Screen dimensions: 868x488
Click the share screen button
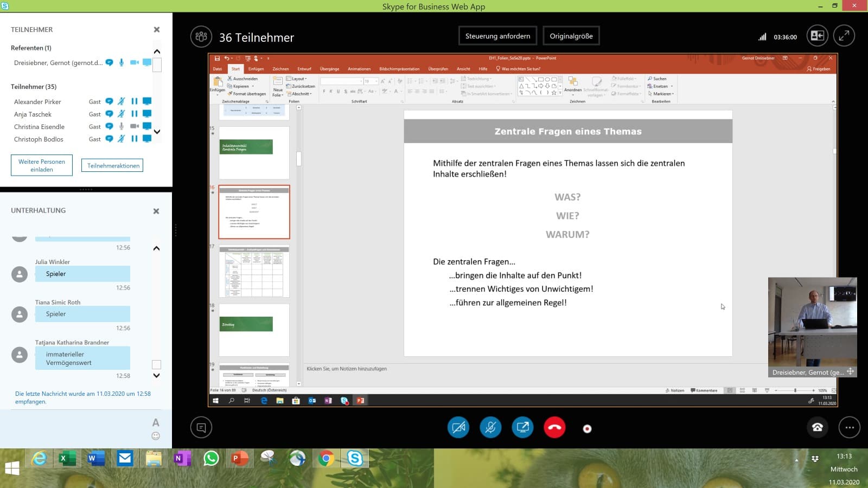pos(522,428)
